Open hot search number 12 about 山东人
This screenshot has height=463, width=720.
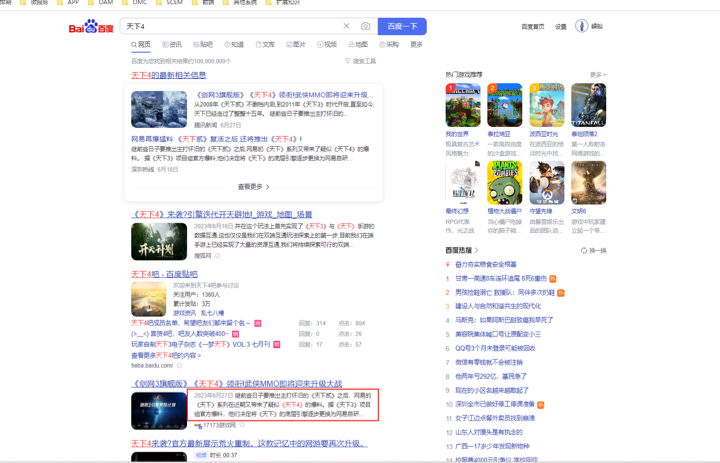point(489,432)
